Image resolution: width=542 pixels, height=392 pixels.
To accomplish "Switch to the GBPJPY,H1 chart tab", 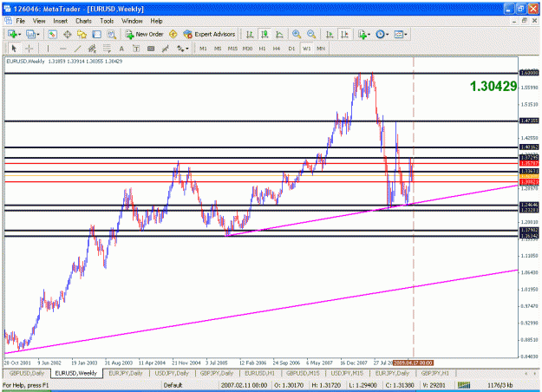I will click(x=435, y=373).
